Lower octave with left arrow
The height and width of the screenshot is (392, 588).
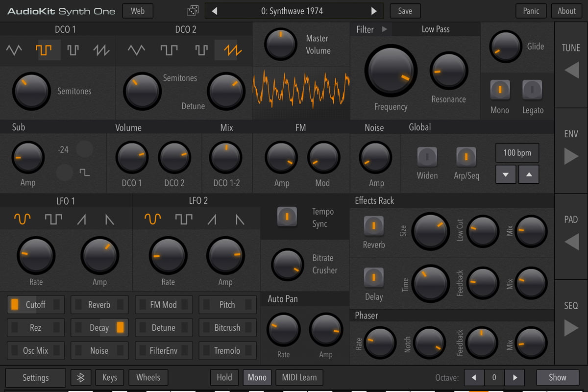[x=474, y=377]
